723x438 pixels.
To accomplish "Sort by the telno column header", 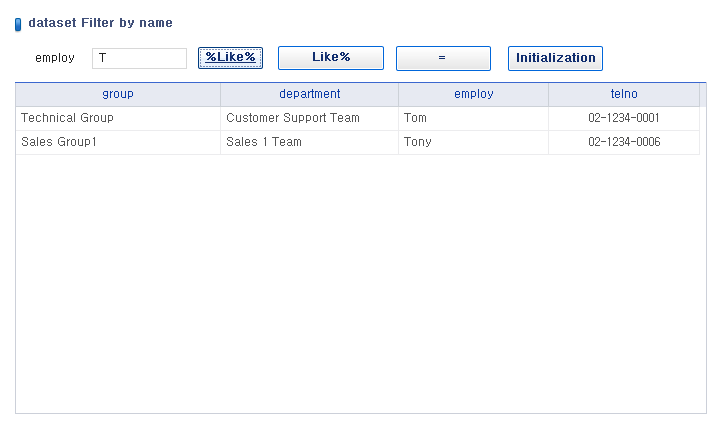I will point(624,95).
